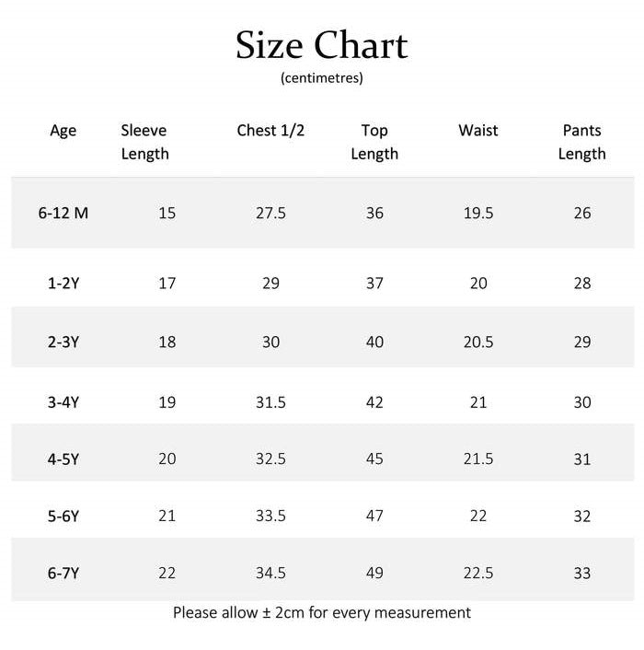
Task: Click the 3-4Y age row label
Action: point(63,402)
